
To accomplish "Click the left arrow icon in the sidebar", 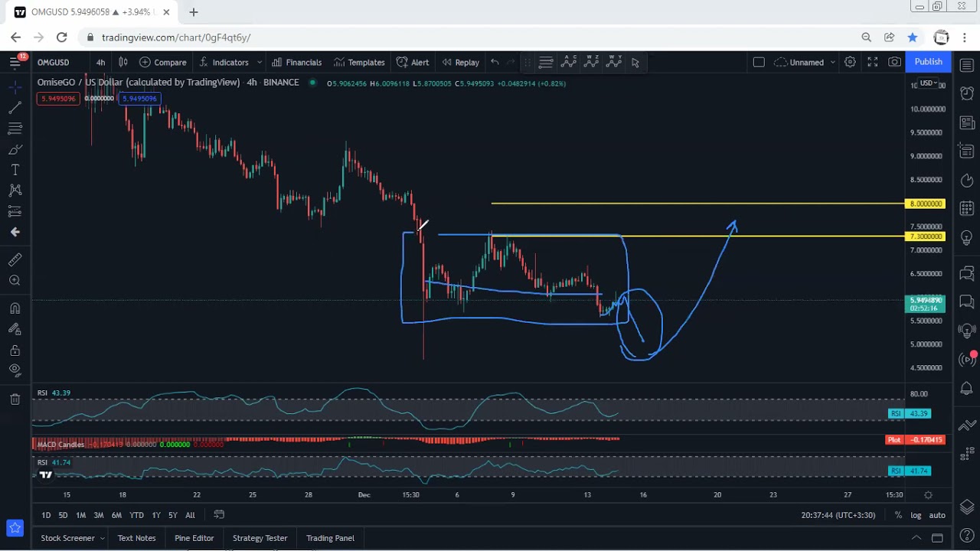I will (x=15, y=232).
